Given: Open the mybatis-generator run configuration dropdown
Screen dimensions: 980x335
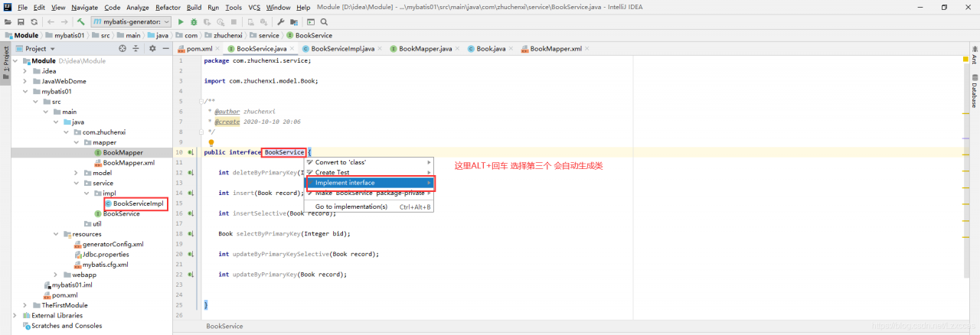Looking at the screenshot, I should point(131,22).
